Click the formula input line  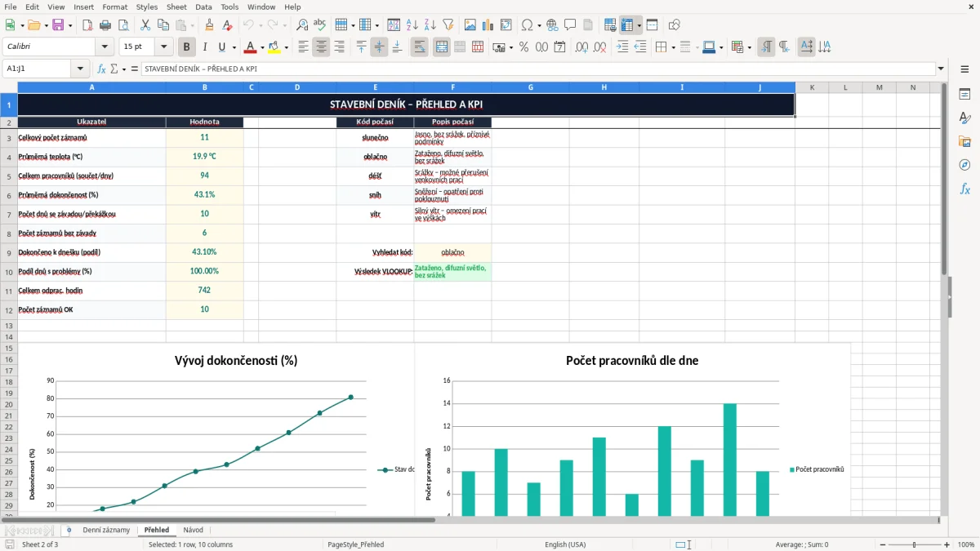[x=538, y=69]
